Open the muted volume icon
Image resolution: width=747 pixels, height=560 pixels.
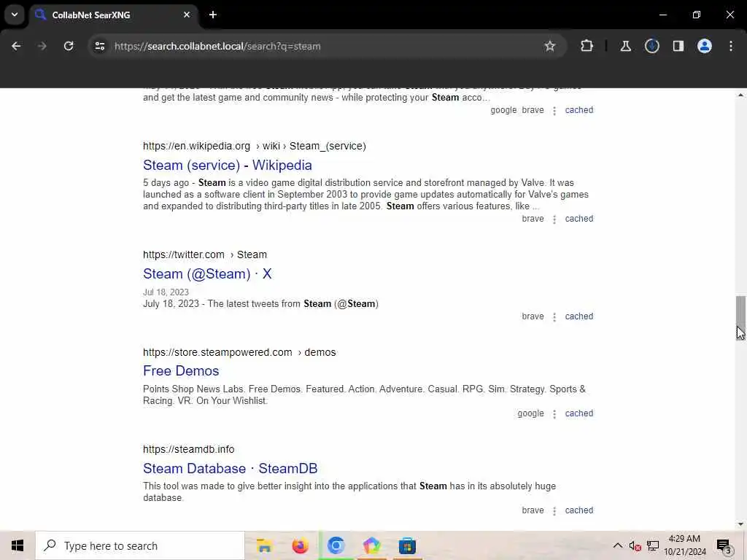pos(635,545)
